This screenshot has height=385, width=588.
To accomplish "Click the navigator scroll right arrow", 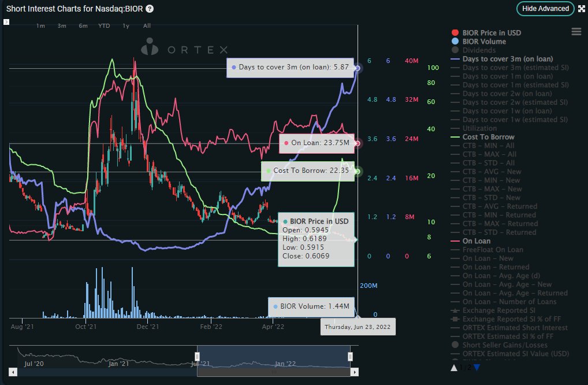I will (355, 372).
